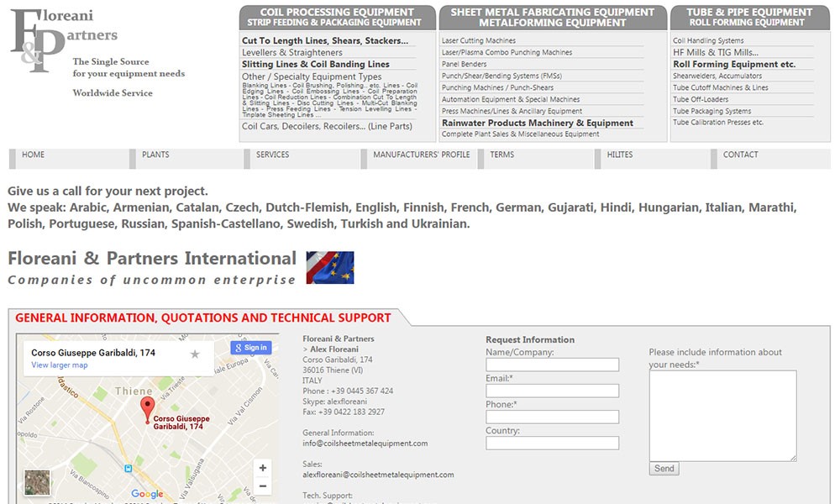Open Coil Handling Systems link

tap(708, 40)
